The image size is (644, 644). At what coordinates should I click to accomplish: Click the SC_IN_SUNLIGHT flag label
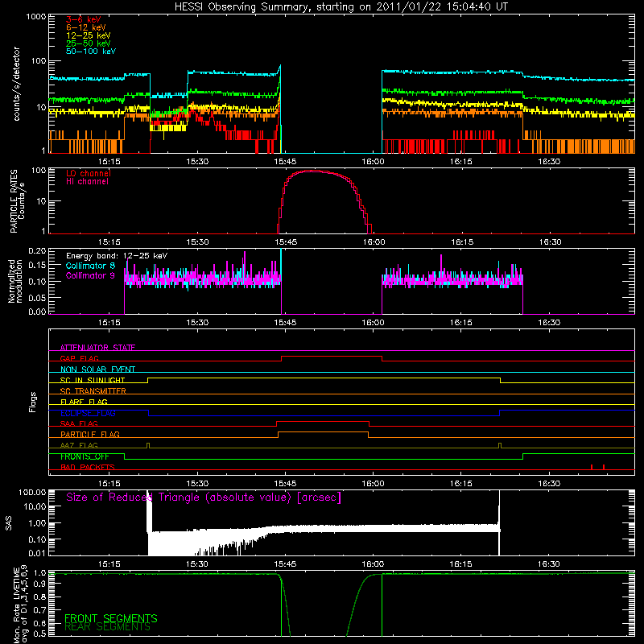93,380
